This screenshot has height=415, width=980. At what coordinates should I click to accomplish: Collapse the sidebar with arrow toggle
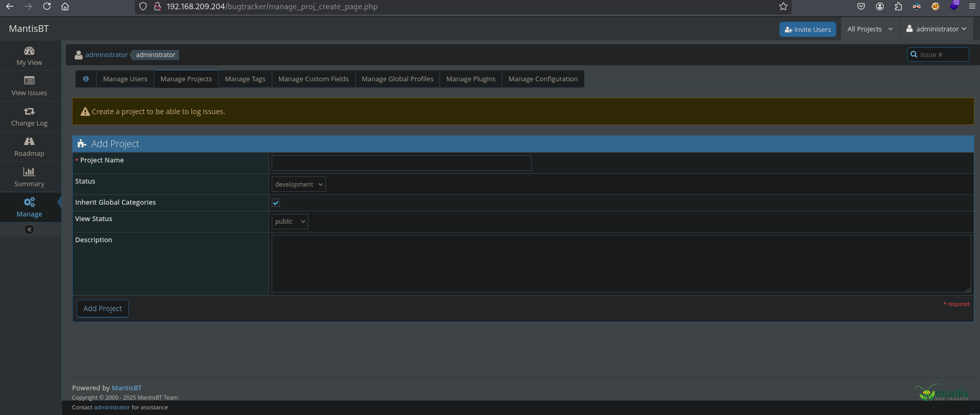click(29, 229)
